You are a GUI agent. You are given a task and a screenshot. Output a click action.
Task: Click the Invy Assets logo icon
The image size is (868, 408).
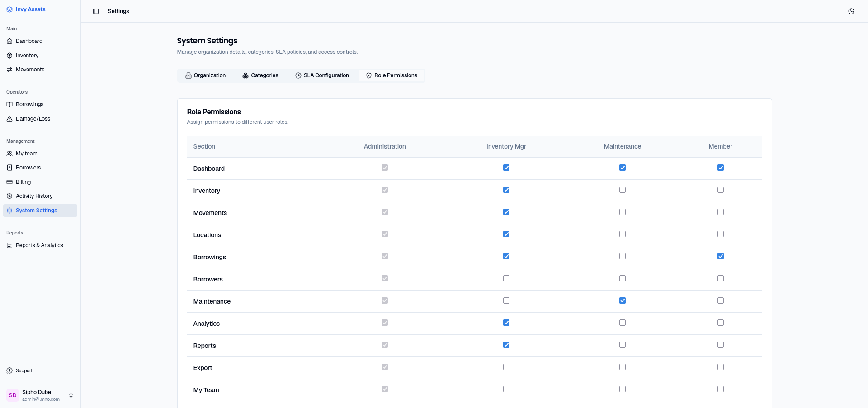coord(9,9)
